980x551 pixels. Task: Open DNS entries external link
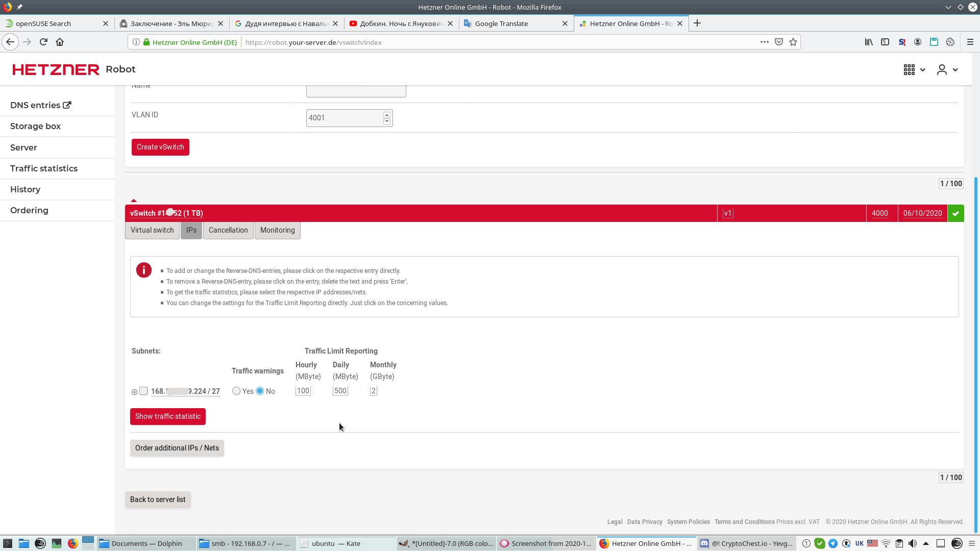coord(40,105)
